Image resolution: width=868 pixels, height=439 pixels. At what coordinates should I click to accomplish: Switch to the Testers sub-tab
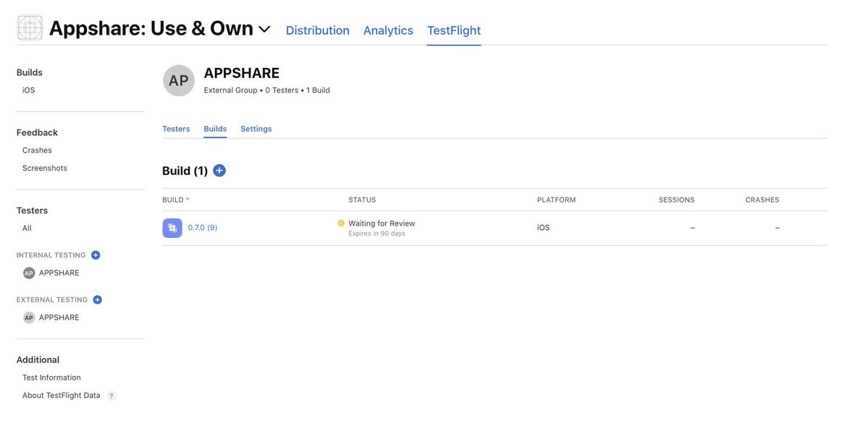pos(176,129)
